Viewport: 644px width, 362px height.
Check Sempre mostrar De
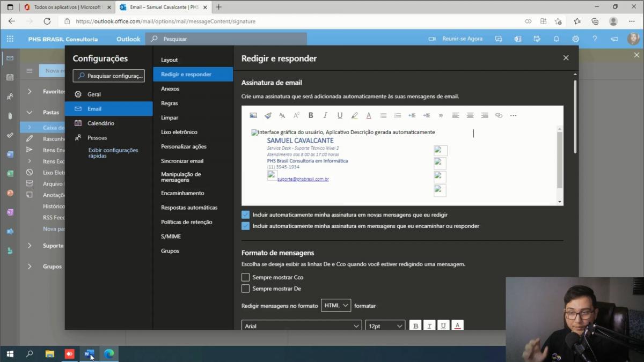(246, 289)
